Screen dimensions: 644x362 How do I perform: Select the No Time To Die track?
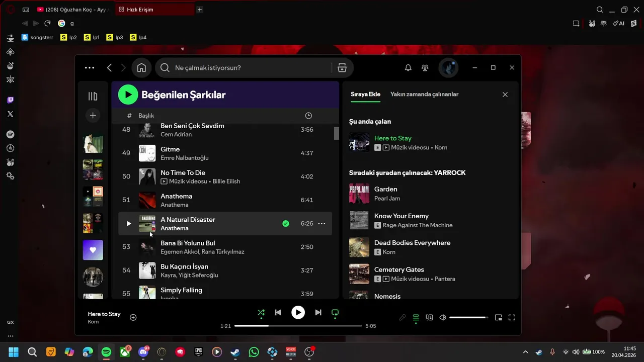225,176
